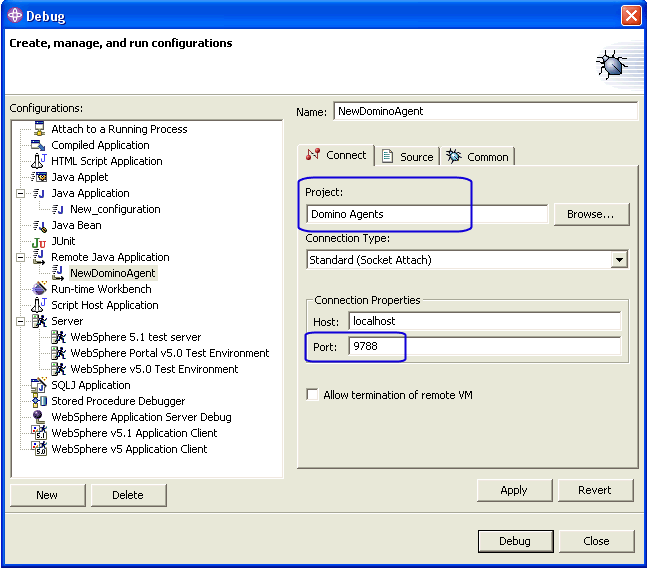Click the WebSphere 5.1 test server icon
647x568 pixels.
pos(59,337)
